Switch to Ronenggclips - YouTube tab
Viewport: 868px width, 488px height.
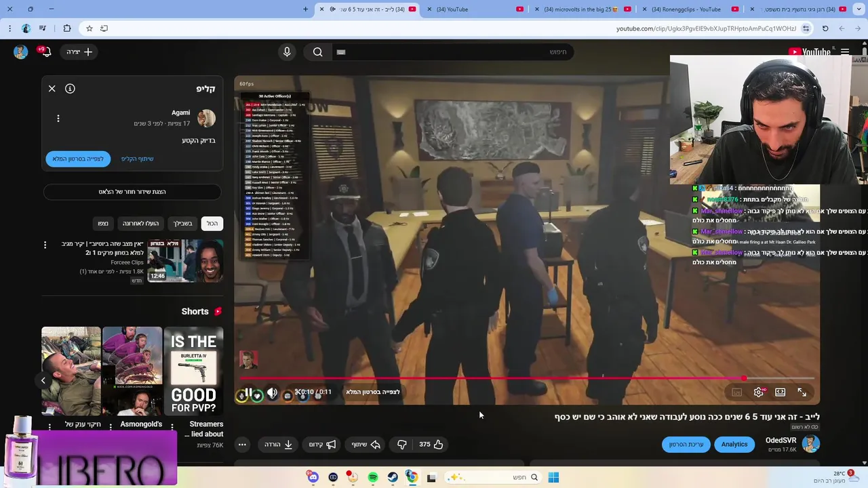690,9
